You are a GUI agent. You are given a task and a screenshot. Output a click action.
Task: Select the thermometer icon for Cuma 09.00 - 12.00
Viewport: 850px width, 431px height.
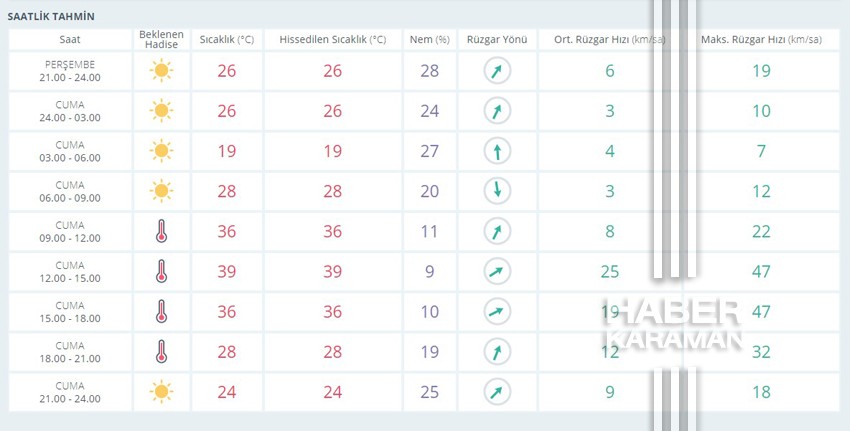coord(162,231)
